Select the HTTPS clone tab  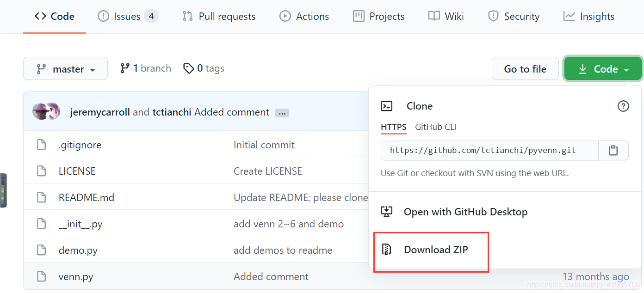click(x=394, y=127)
